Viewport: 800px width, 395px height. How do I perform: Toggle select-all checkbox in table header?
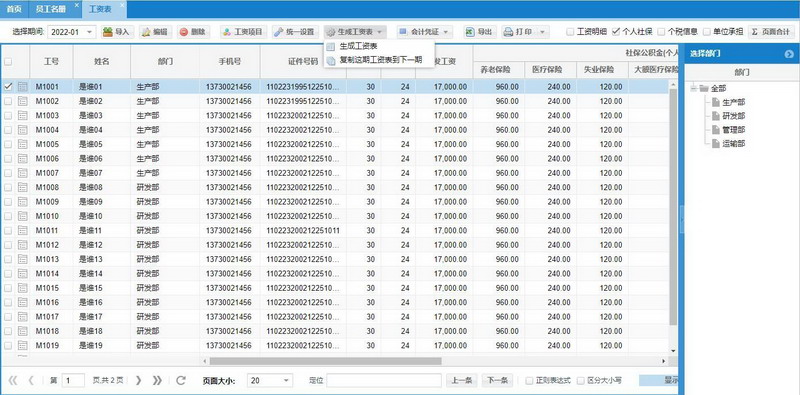coord(8,62)
